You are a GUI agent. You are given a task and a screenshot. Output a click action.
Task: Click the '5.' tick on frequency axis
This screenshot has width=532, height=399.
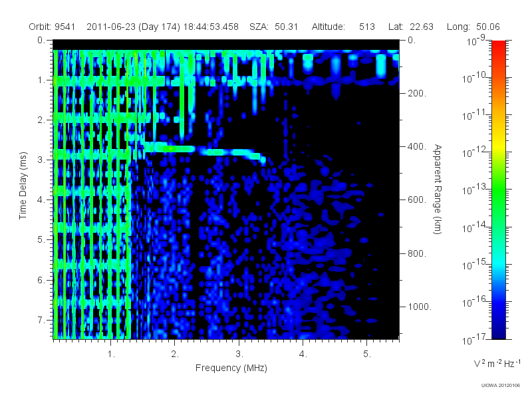click(367, 354)
